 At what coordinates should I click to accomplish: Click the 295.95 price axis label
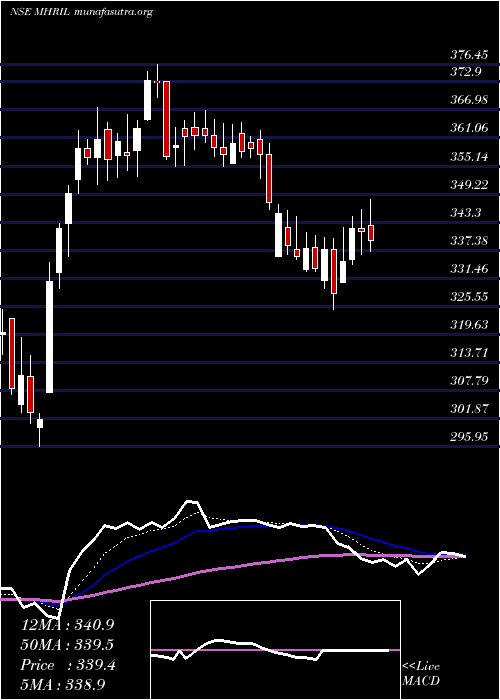click(x=469, y=437)
